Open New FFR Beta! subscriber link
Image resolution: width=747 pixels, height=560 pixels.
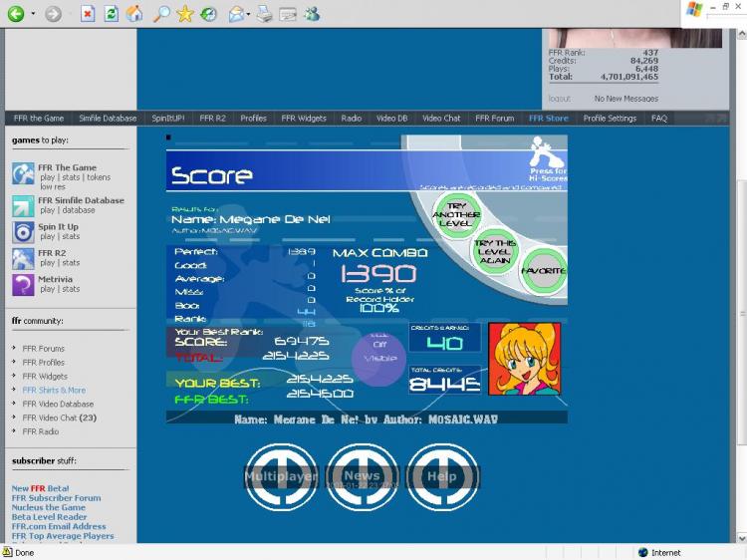click(x=41, y=488)
